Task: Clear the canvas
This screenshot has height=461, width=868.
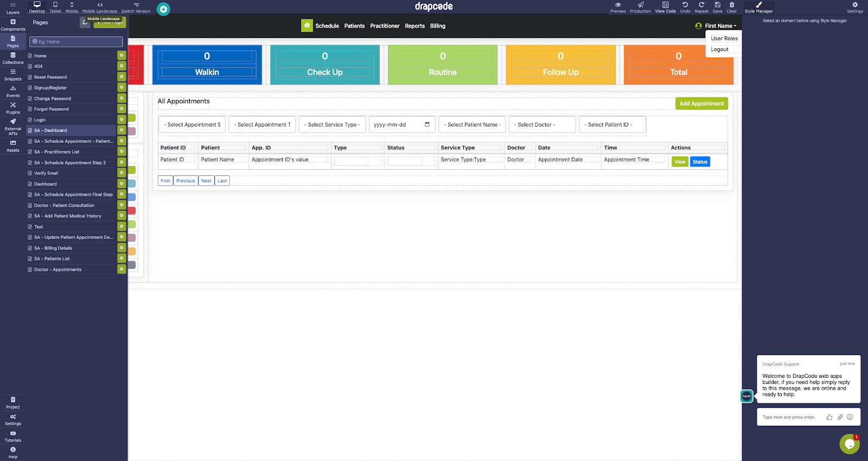Action: [732, 7]
